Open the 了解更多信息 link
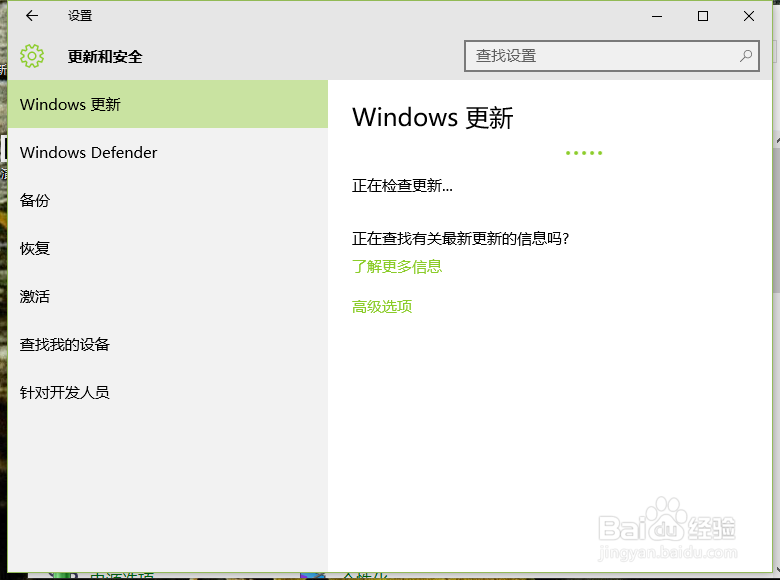780x580 pixels. [397, 267]
